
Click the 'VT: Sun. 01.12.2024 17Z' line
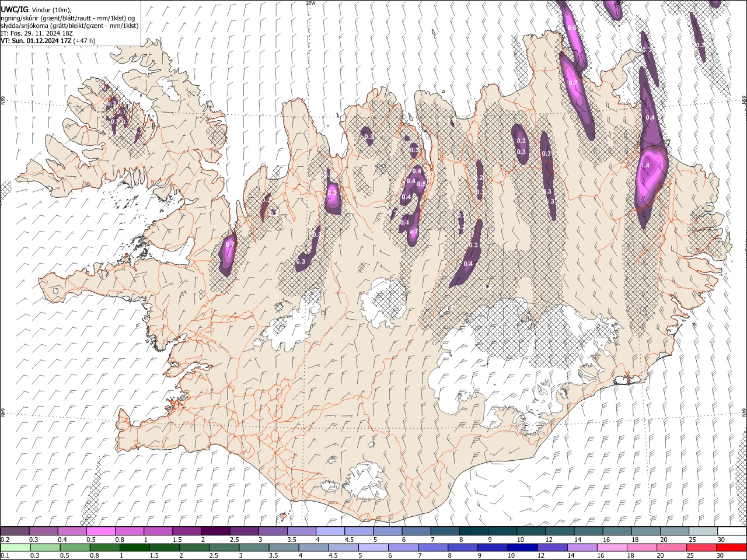pos(36,41)
